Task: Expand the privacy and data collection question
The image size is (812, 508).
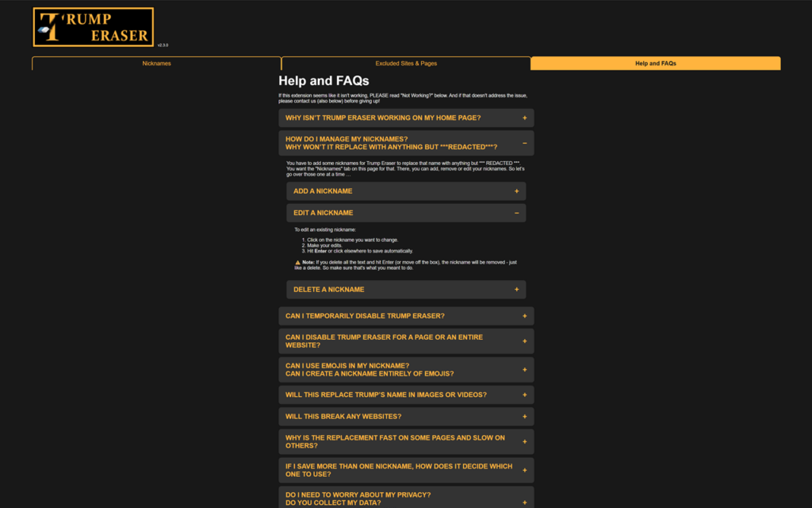Action: pos(406,498)
